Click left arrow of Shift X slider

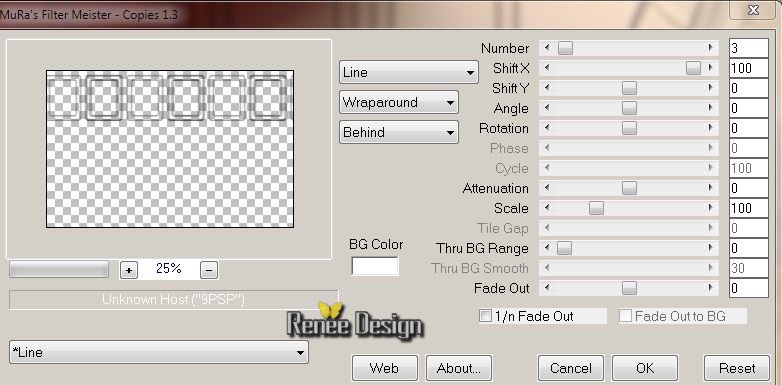[x=548, y=68]
